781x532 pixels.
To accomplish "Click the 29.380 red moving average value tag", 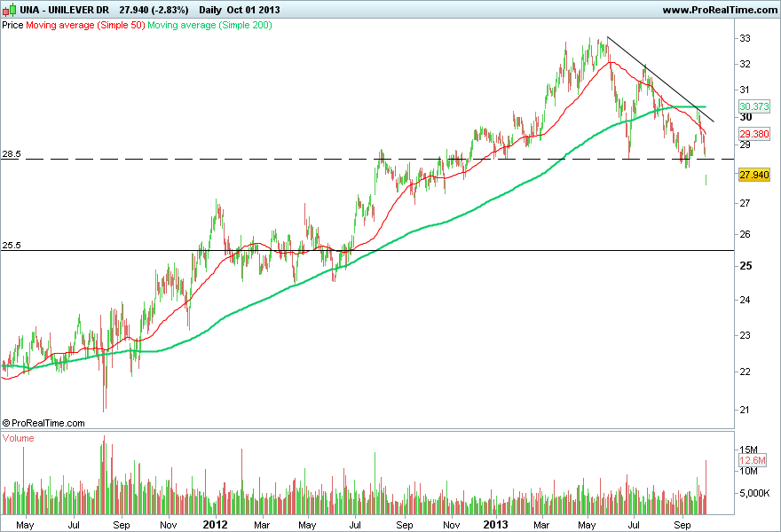I will tap(754, 133).
